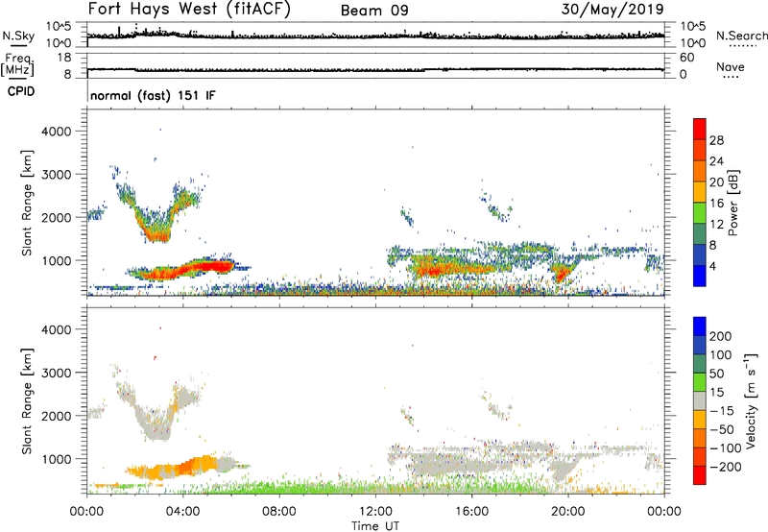
Task: Click the 'Beam 09' label
Action: click(374, 11)
